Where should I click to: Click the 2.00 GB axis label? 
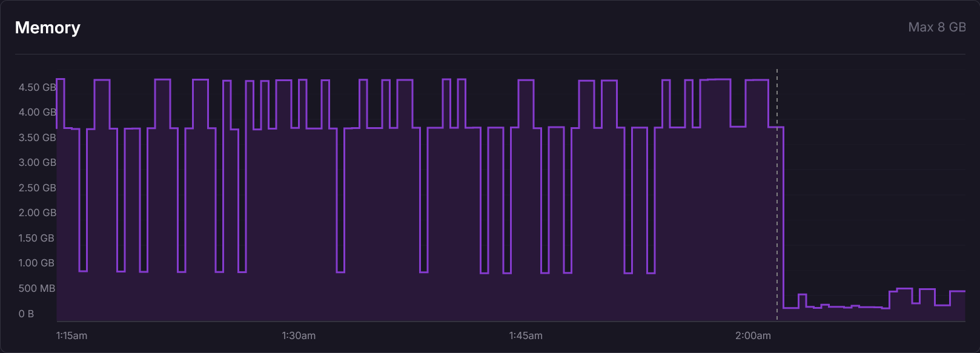37,213
